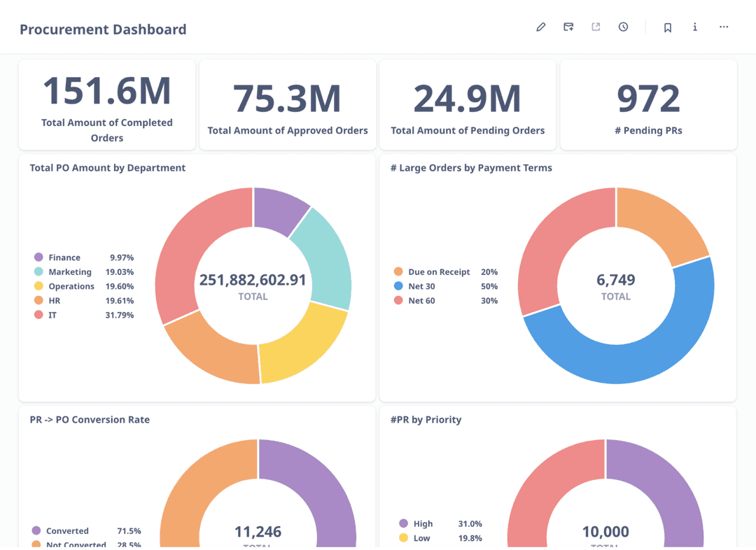Screen dimensions: 756x550
Task: Toggle the Finance legend entry
Action: [64, 258]
